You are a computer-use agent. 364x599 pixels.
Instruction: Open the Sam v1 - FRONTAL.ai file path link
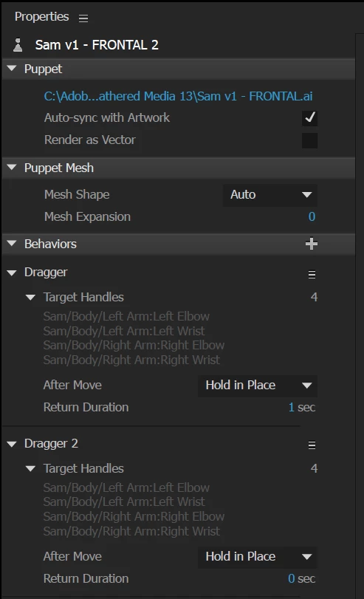[x=178, y=96]
